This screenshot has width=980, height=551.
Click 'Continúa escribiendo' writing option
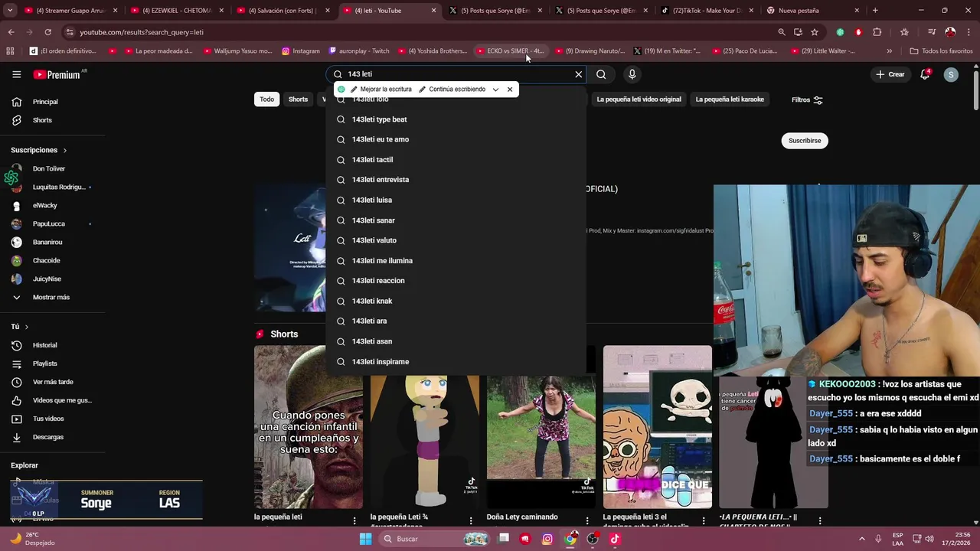click(452, 90)
